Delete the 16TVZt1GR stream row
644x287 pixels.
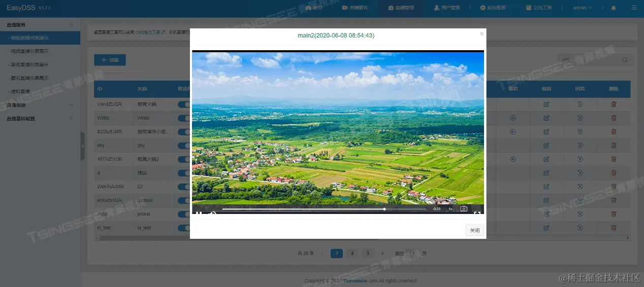click(614, 159)
